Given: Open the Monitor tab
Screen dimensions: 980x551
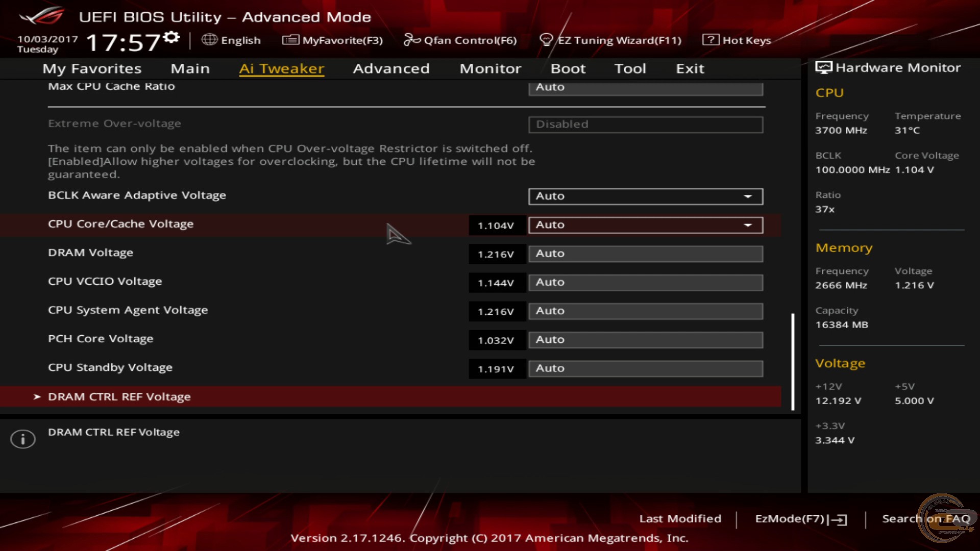Looking at the screenshot, I should pyautogui.click(x=490, y=69).
